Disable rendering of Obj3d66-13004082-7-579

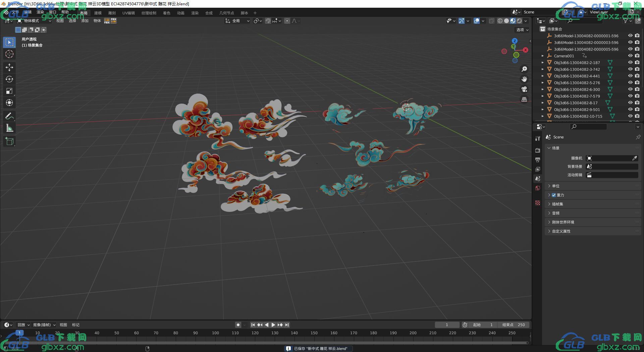[x=637, y=96]
